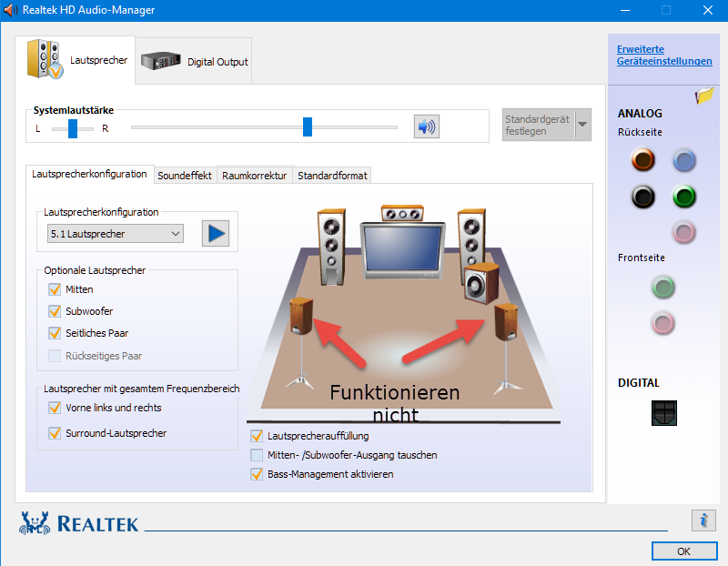Screen dimensions: 728x566
Task: Click the L/R balance slider handle
Action: click(73, 128)
